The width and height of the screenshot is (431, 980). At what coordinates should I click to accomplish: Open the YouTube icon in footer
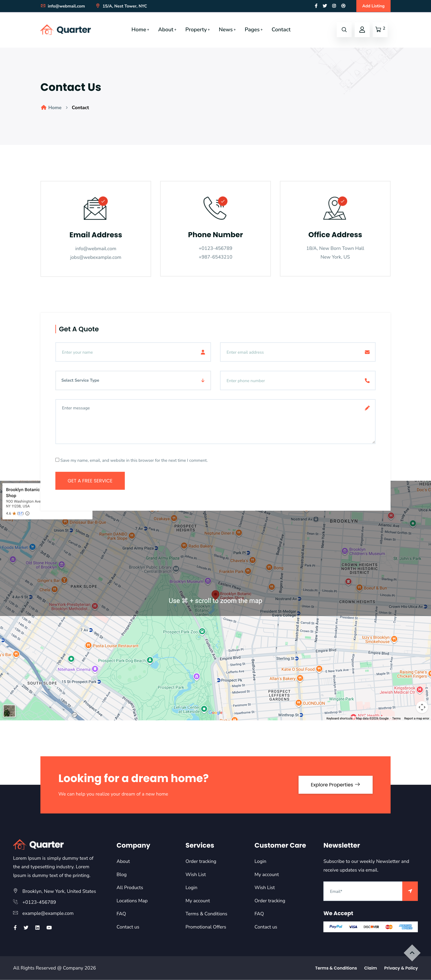[x=49, y=927]
